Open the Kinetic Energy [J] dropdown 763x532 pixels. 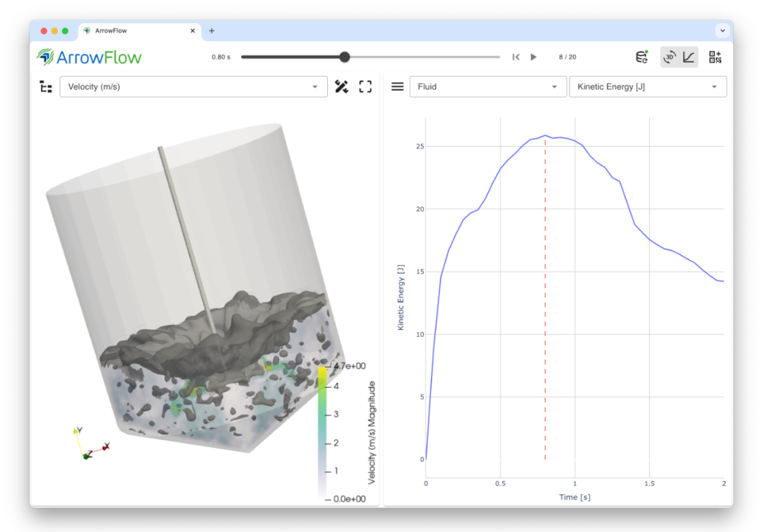click(x=647, y=87)
